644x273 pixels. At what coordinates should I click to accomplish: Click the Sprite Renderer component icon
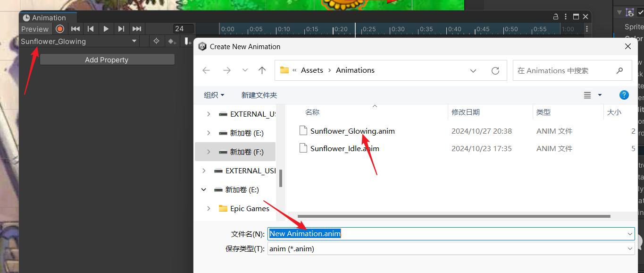tap(630, 12)
